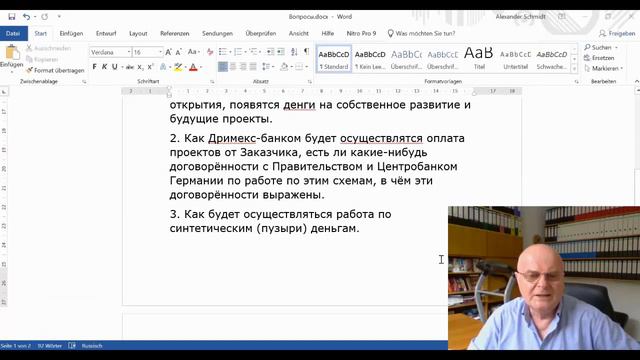Open the Aa change case dropdown
The image size is (640, 360).
click(193, 52)
